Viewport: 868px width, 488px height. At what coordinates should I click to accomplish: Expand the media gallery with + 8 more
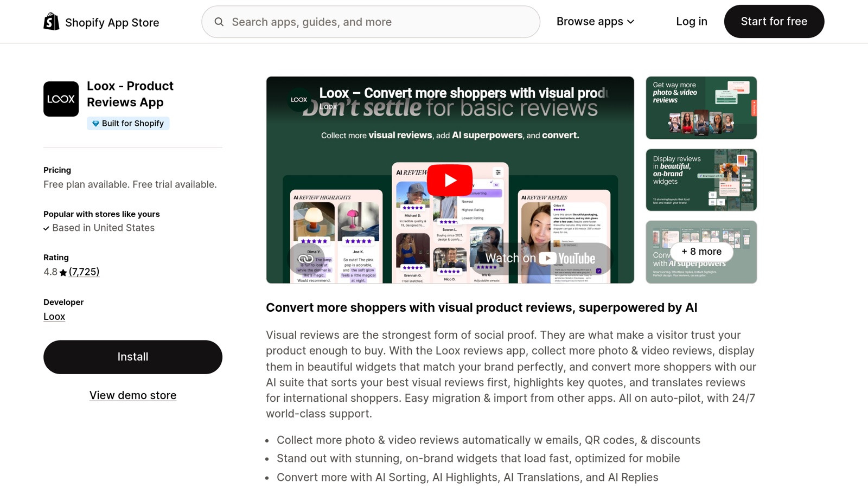tap(700, 252)
